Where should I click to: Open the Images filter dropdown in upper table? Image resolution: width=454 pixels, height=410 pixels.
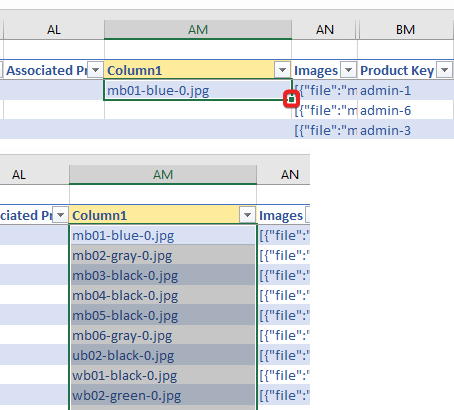pyautogui.click(x=348, y=70)
